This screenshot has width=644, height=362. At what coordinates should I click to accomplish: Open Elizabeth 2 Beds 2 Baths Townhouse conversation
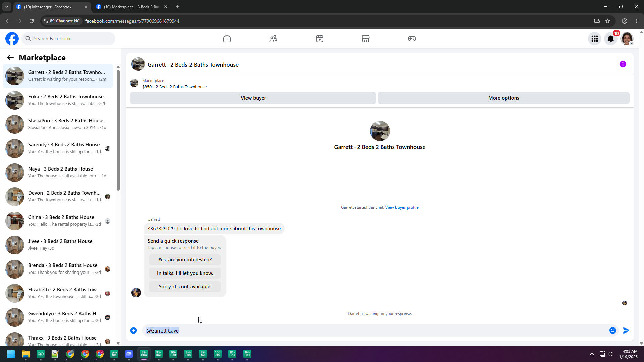click(58, 293)
